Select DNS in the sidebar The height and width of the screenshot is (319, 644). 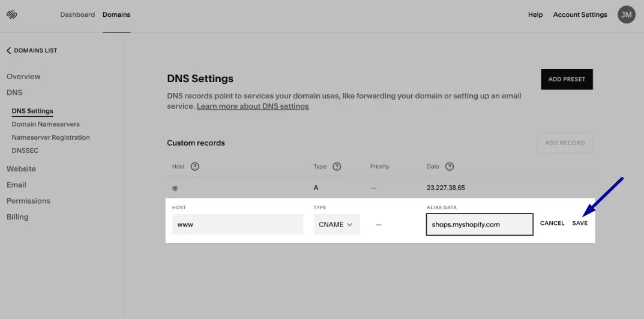point(14,92)
